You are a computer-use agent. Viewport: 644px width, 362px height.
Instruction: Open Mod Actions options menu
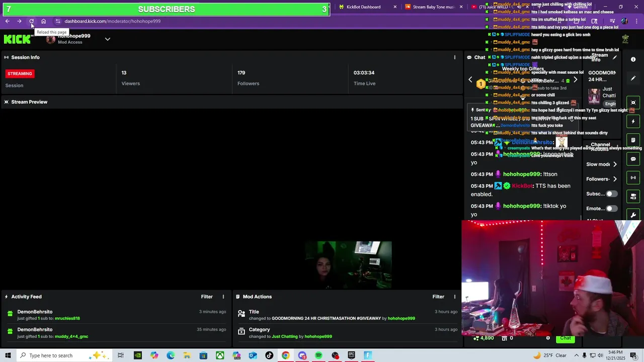[x=454, y=297]
